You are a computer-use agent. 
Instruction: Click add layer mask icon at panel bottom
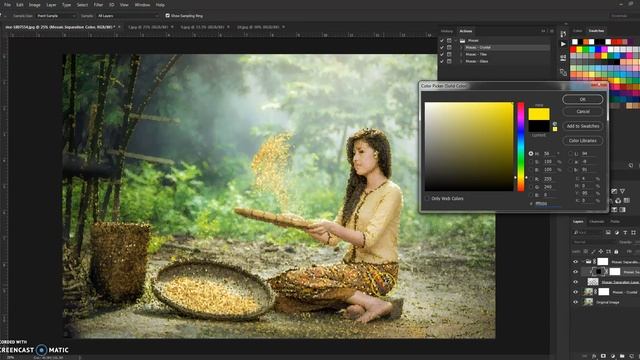(x=603, y=356)
